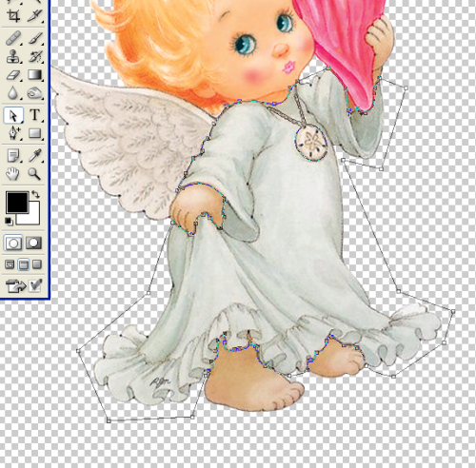Viewport: 476px width, 468px height.
Task: Enable Quick Mask Mode
Action: pyautogui.click(x=33, y=244)
